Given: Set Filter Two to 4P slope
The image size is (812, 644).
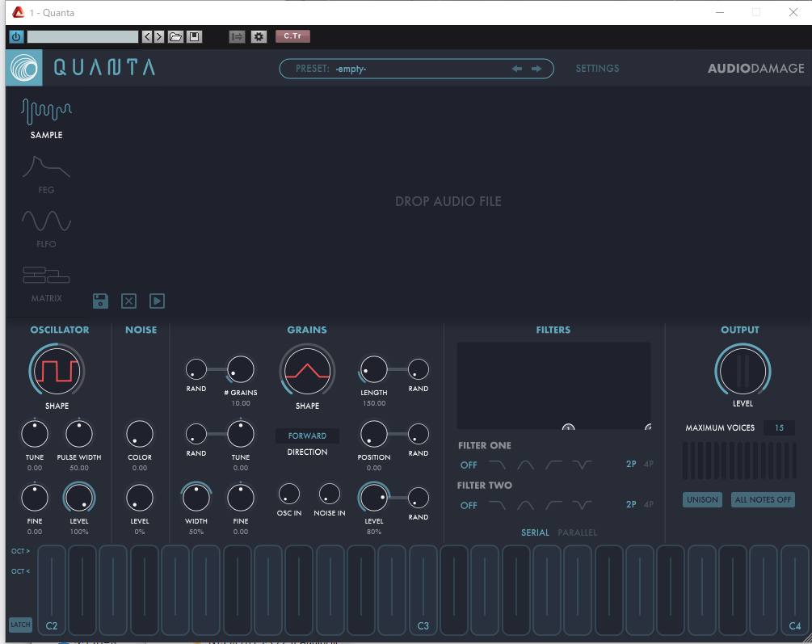Looking at the screenshot, I should (x=648, y=505).
